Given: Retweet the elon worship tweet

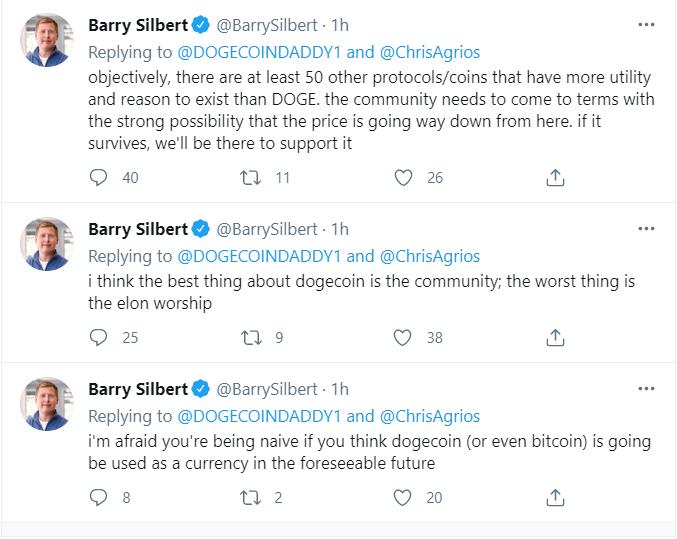Looking at the screenshot, I should click(251, 338).
